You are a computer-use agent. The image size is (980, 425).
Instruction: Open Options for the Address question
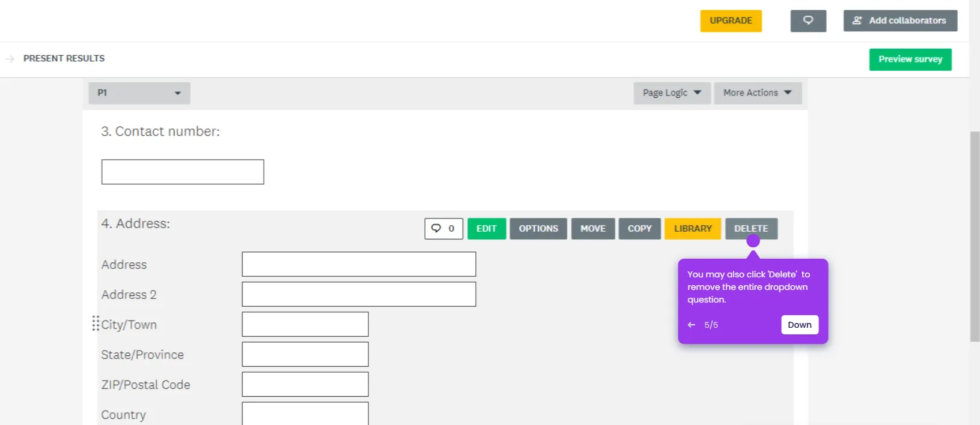point(538,229)
